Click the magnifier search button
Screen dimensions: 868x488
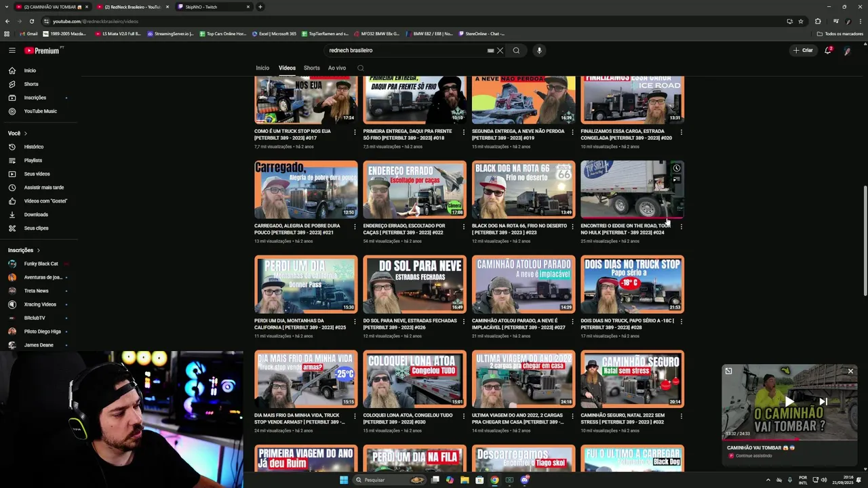pos(516,50)
